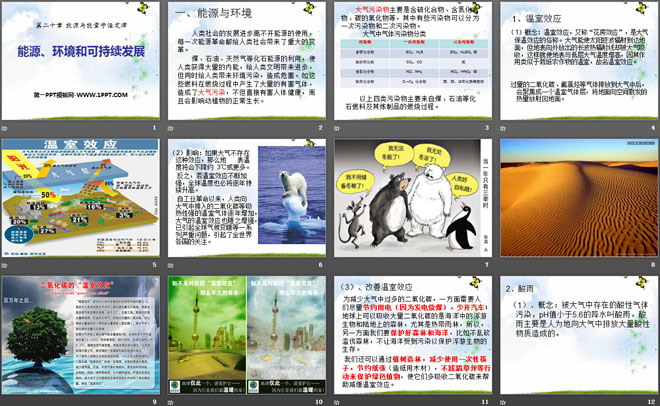The width and height of the screenshot is (660, 406).
Task: Click the animation star icon under slide 4
Action: point(503,128)
